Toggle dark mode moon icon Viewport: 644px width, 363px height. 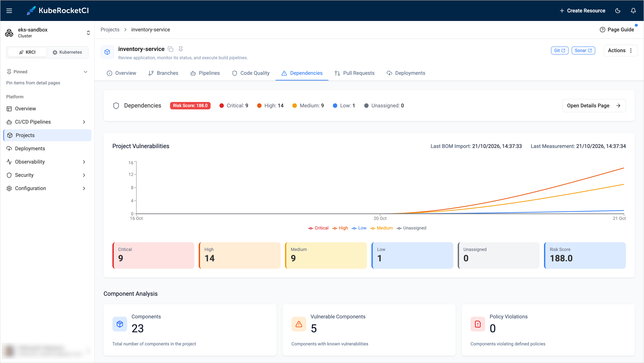(618, 11)
